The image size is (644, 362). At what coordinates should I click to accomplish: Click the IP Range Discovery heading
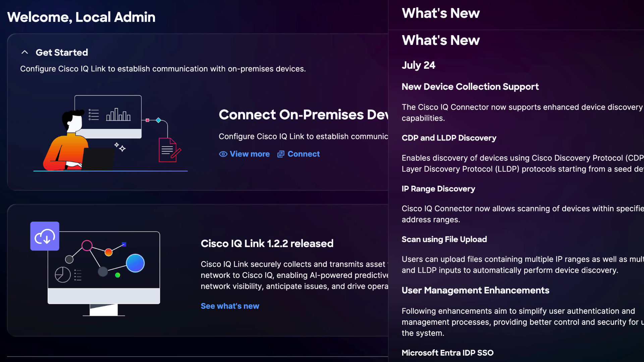(438, 189)
